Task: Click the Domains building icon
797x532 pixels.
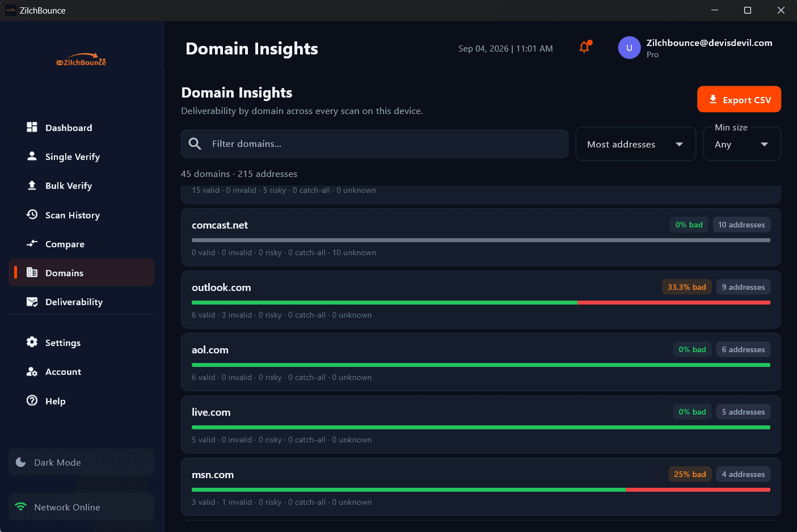Action: pos(32,272)
